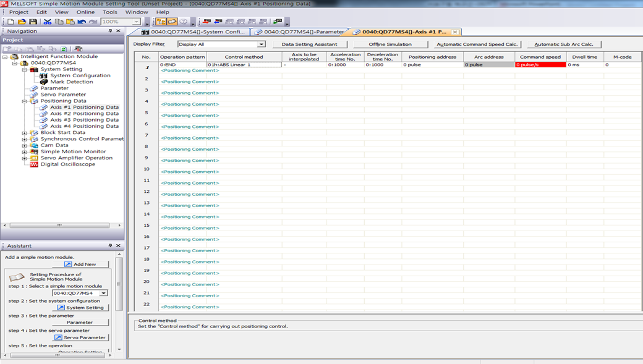Screen dimensions: 643x364
Task: Start the green-arrow test operation icon
Action: click(x=278, y=21)
